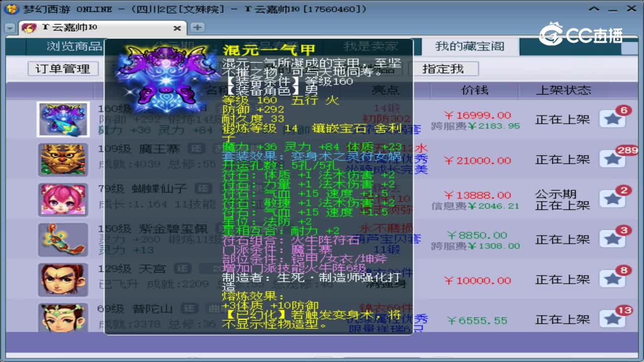Click 信息费 ￥2046.21 text
Screen dimensions: 644x362
coord(475,206)
